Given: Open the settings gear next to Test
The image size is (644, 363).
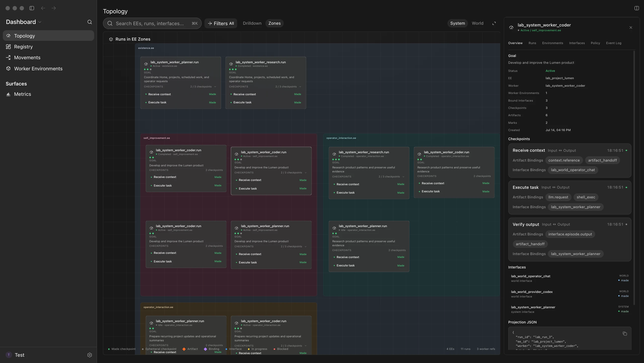Looking at the screenshot, I should [90, 355].
